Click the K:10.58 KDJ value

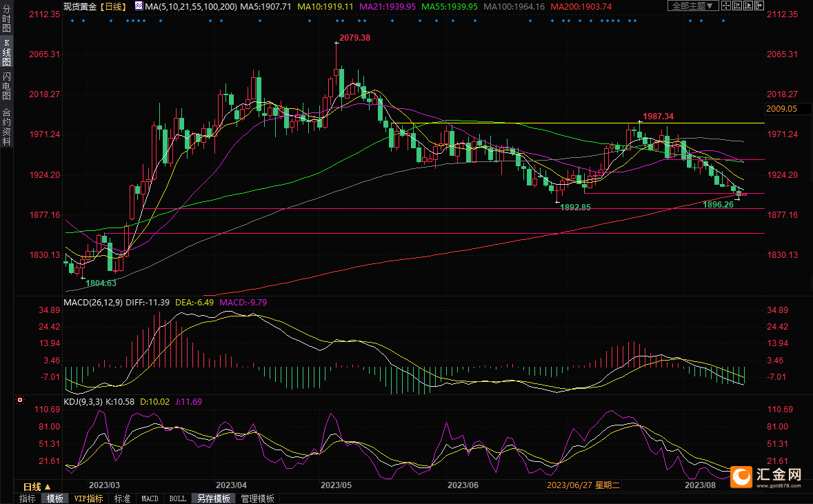[x=120, y=402]
